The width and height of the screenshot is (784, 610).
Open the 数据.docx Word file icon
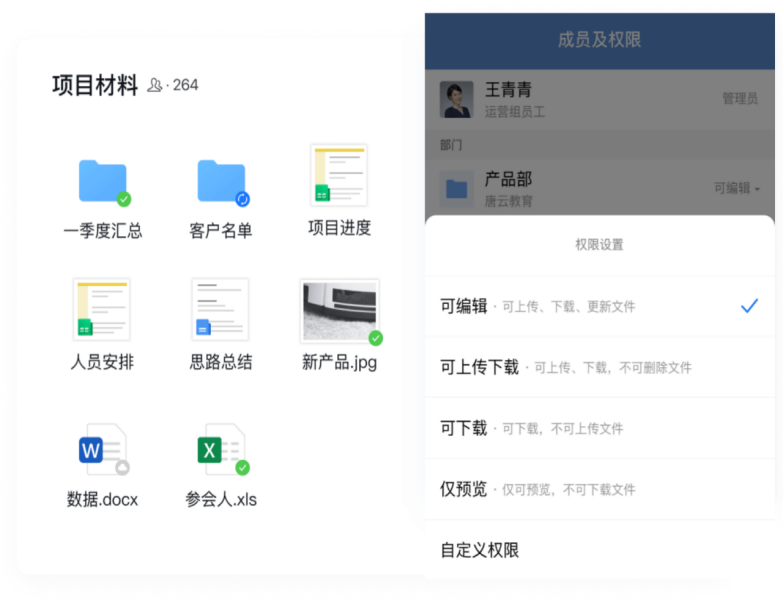tap(103, 450)
